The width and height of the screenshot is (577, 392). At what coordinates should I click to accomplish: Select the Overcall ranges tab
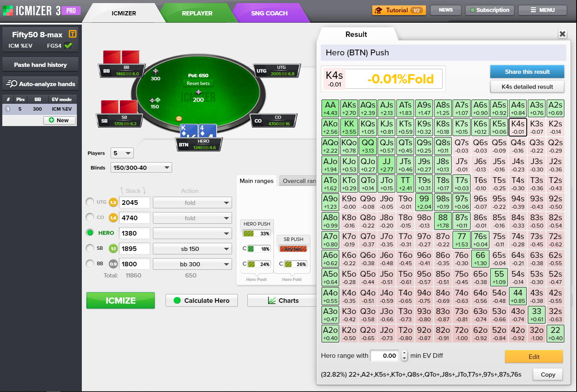click(298, 181)
